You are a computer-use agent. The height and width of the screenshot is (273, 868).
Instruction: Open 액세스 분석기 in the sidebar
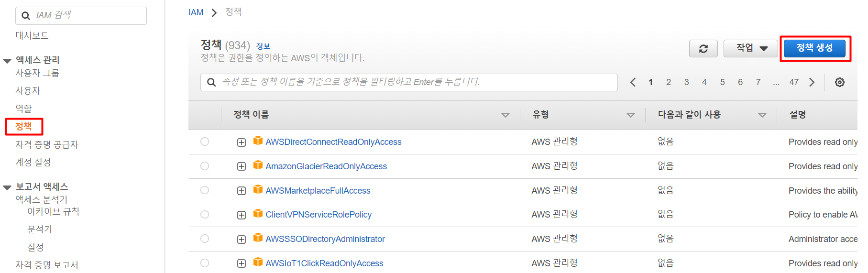point(42,199)
